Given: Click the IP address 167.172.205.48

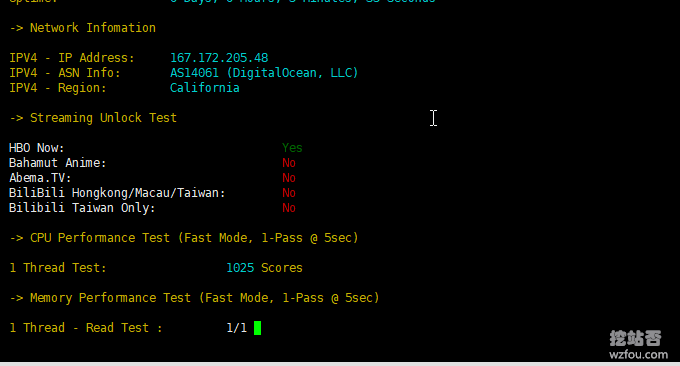Looking at the screenshot, I should tap(219, 58).
